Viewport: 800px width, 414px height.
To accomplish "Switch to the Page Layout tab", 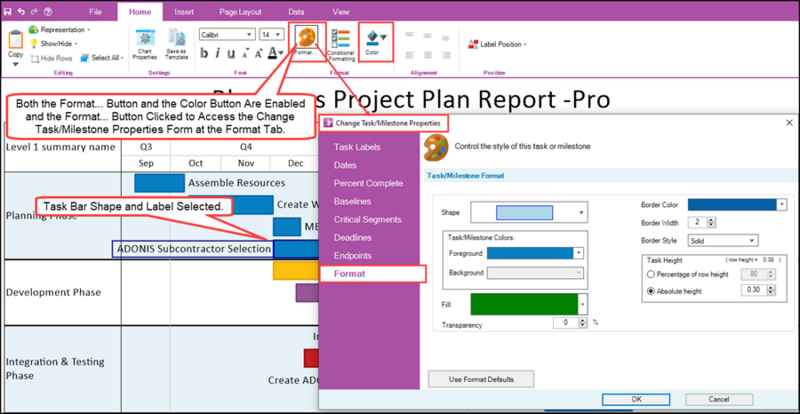I will point(240,12).
